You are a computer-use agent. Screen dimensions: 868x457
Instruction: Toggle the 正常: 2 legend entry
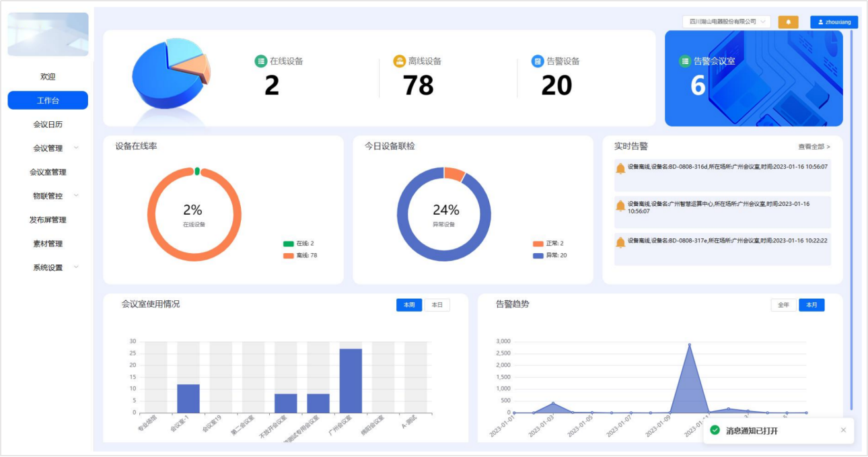click(x=548, y=244)
